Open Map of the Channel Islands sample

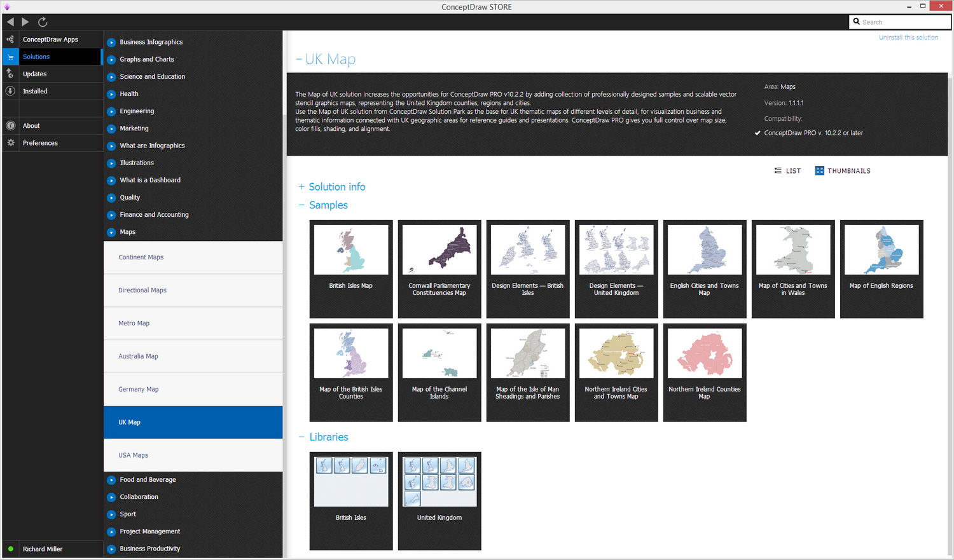[x=439, y=372]
